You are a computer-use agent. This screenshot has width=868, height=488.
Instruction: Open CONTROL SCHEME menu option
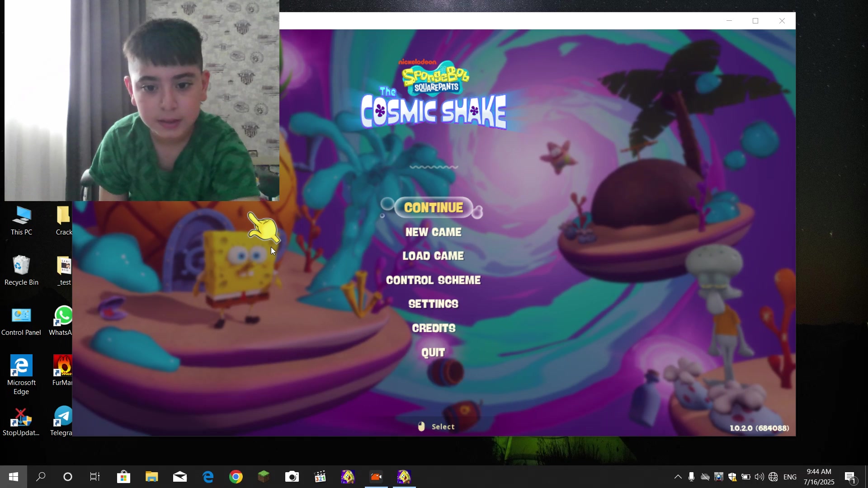(433, 280)
